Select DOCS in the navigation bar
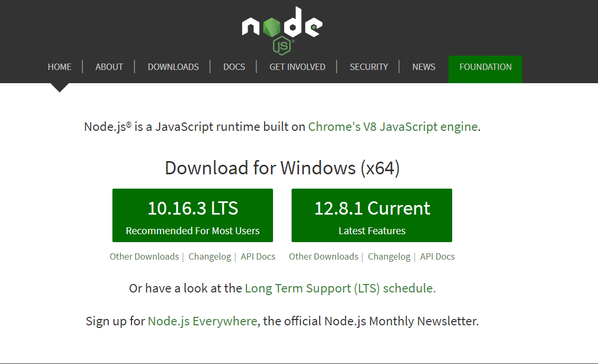The image size is (598, 364). click(234, 67)
